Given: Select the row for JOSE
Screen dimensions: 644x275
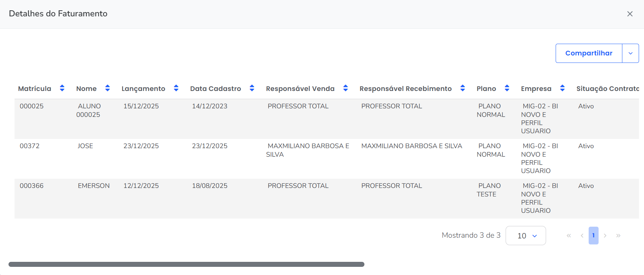Looking at the screenshot, I should [86, 146].
